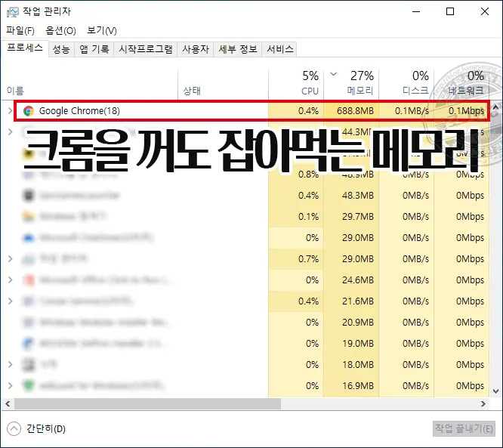Viewport: 503px width, 448px height.
Task: Click the circled up-arrow icon beside 간단히(D)
Action: click(14, 429)
